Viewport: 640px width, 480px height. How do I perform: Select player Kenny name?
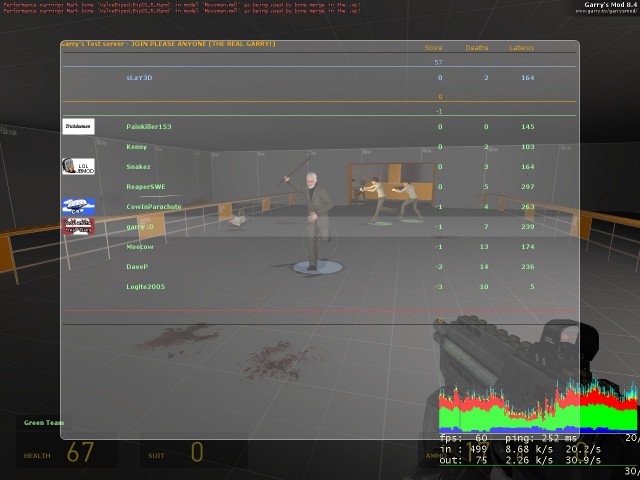tap(136, 147)
